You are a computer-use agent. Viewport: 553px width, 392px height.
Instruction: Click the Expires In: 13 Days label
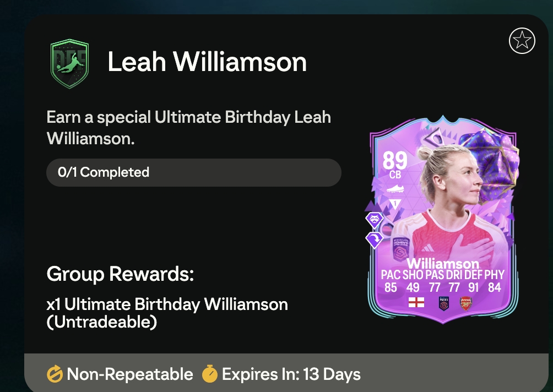[x=291, y=374]
